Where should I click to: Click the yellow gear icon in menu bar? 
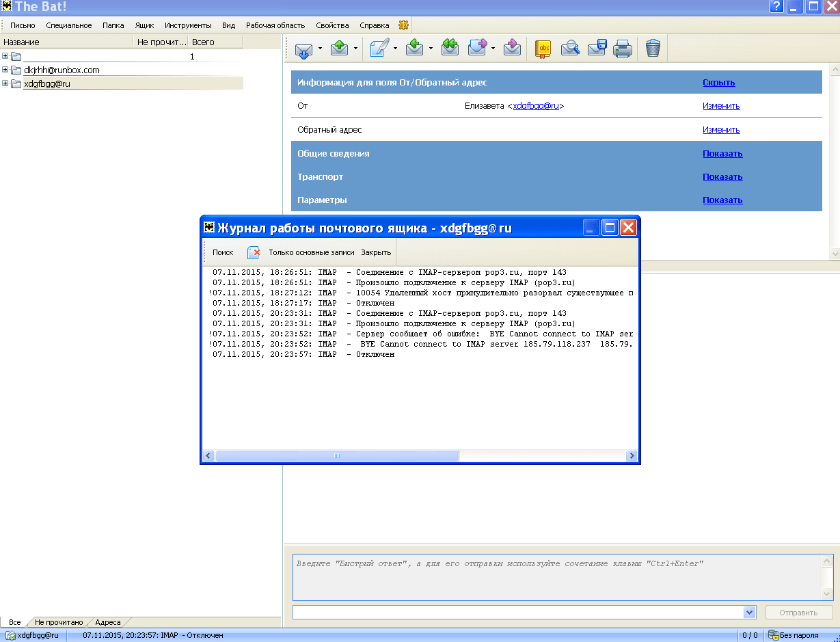coord(403,25)
